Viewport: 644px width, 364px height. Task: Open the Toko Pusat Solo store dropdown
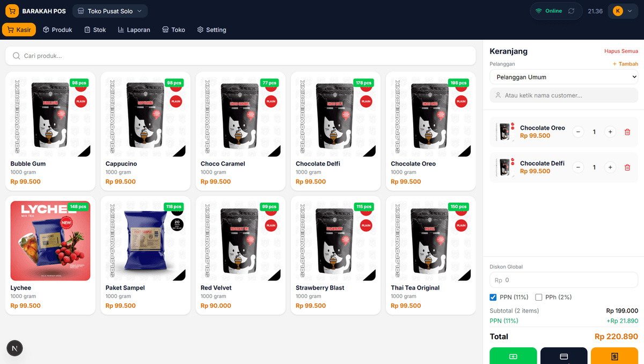(x=110, y=11)
